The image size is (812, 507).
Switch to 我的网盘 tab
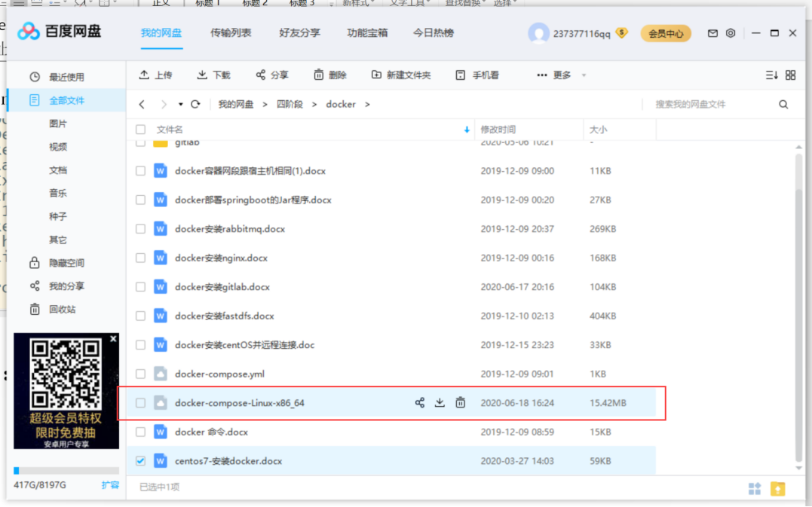pos(161,33)
